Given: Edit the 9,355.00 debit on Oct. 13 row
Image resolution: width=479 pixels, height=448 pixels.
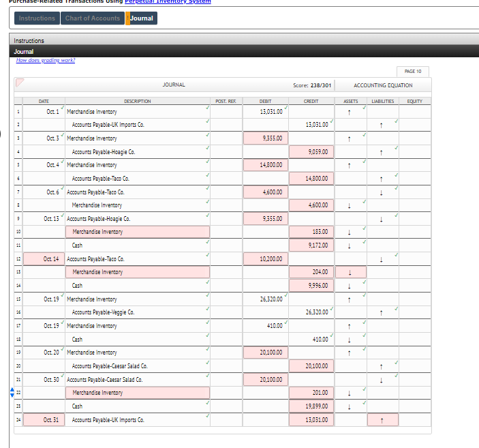Looking at the screenshot, I should tap(266, 219).
